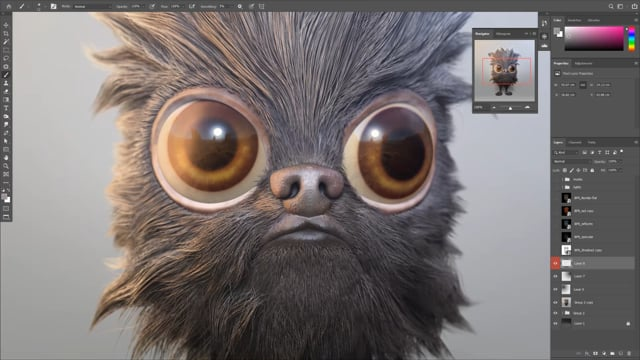
Task: Click the lock icon on Layer 1
Action: pos(628,323)
